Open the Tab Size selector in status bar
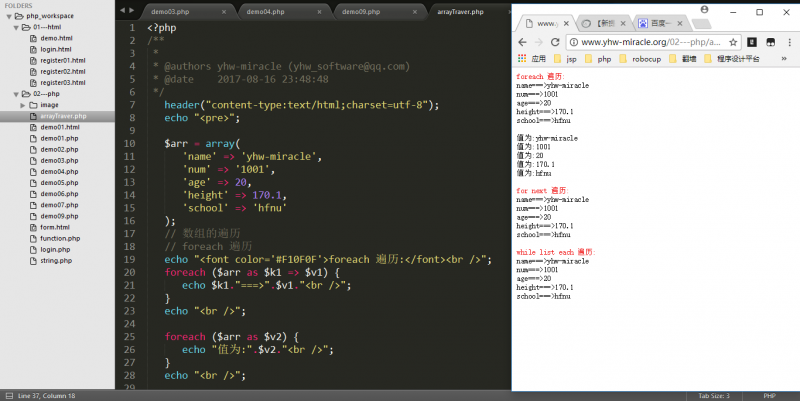Screen dimensions: 800x401 coord(714,395)
